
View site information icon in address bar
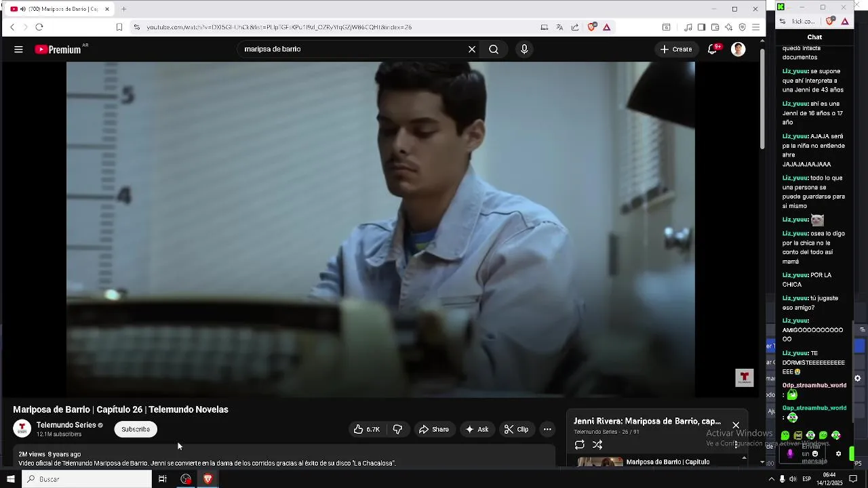pyautogui.click(x=136, y=27)
